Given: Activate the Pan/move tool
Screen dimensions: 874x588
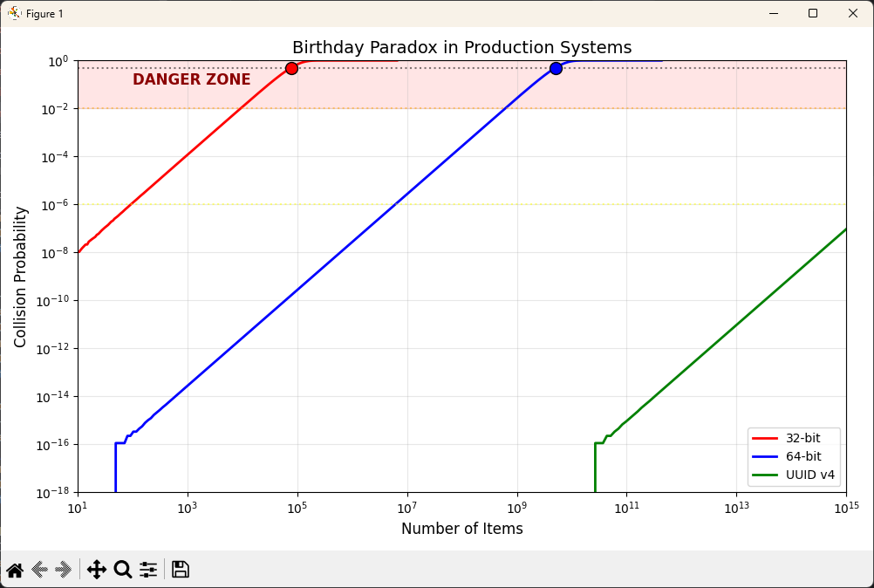Looking at the screenshot, I should pyautogui.click(x=96, y=569).
